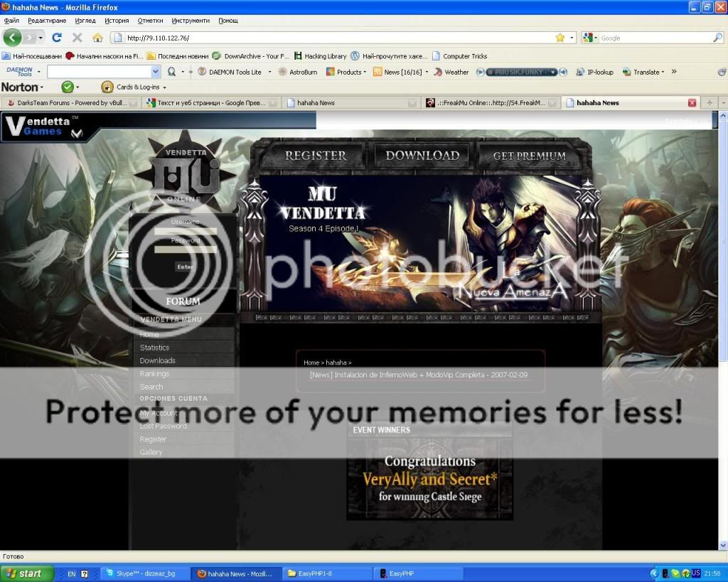This screenshot has width=728, height=582.
Task: Expand the News [16/16] dropdown
Action: [427, 72]
